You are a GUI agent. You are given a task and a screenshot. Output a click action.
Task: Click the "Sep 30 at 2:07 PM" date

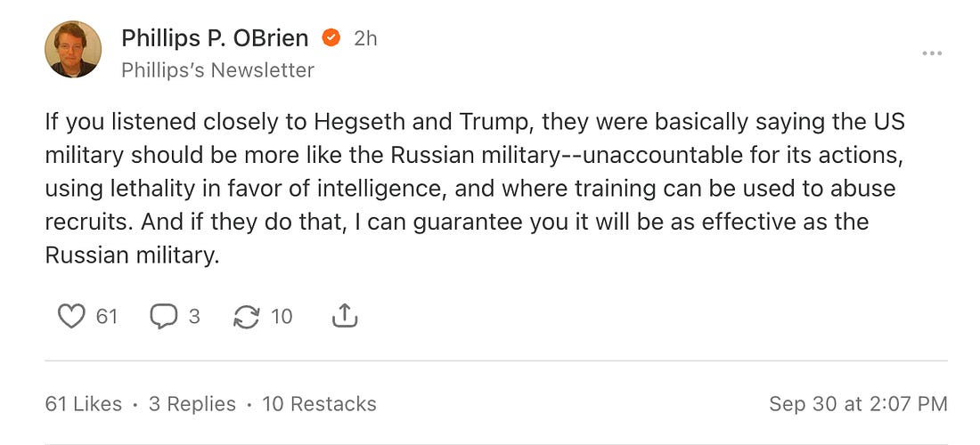click(858, 403)
